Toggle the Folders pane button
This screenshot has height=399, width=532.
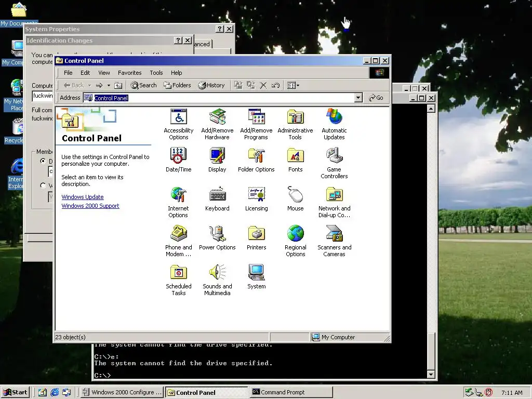point(178,86)
